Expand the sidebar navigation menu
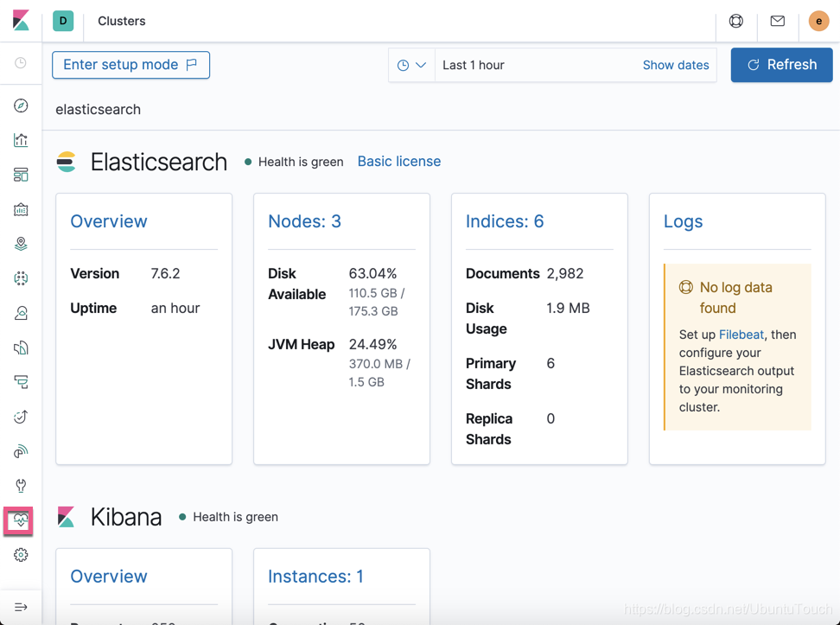The height and width of the screenshot is (625, 840). pyautogui.click(x=21, y=607)
